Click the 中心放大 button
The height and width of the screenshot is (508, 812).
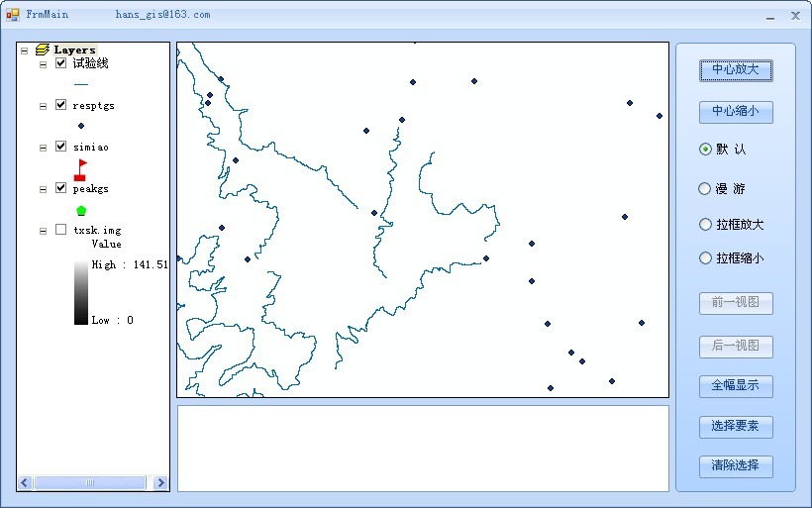point(736,70)
